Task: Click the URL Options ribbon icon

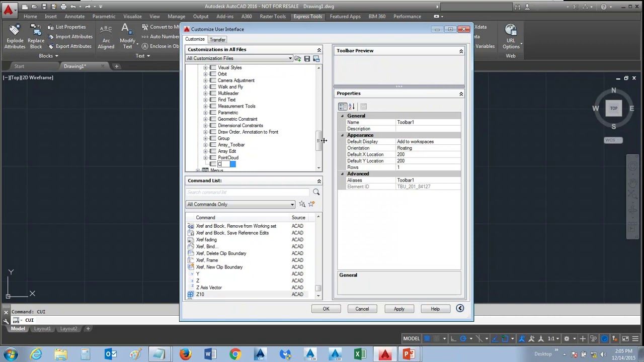Action: 511,37
